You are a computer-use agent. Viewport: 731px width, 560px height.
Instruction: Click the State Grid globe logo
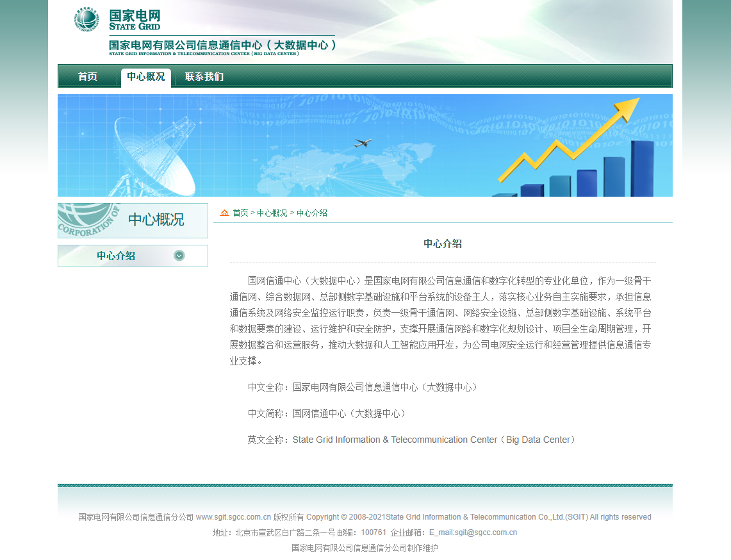pyautogui.click(x=86, y=20)
